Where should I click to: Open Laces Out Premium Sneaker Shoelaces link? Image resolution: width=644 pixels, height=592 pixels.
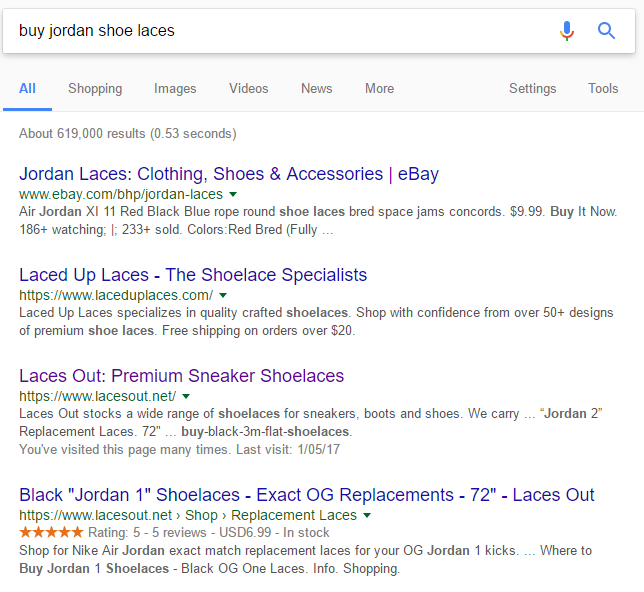pos(181,376)
